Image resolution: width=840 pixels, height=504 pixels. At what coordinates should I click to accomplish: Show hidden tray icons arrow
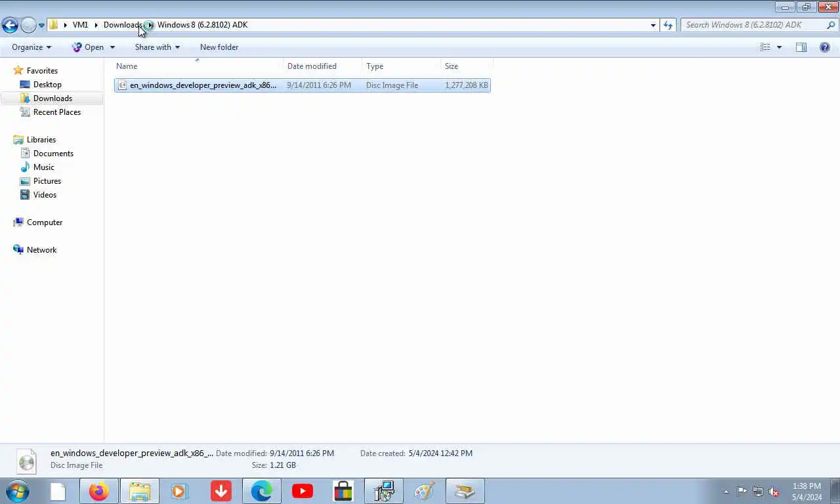pyautogui.click(x=726, y=492)
